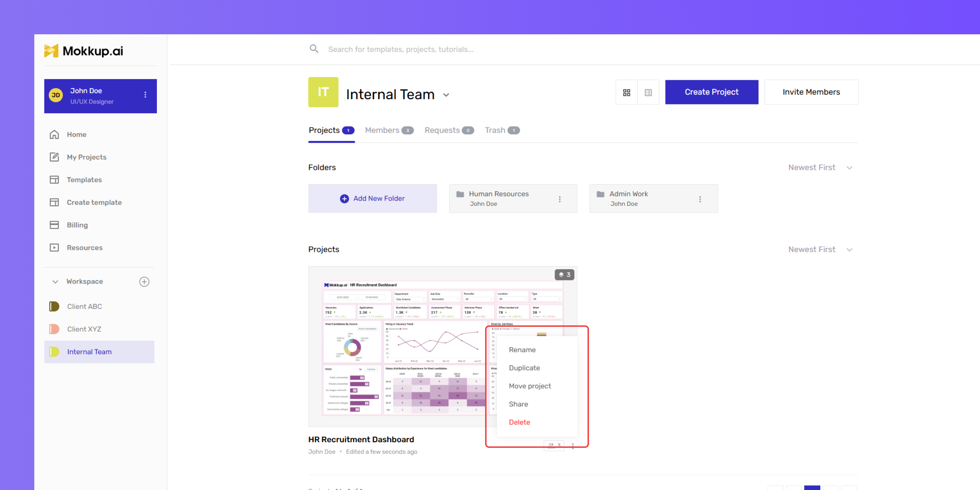980x490 pixels.
Task: Click the IT team avatar tile
Action: [x=323, y=92]
